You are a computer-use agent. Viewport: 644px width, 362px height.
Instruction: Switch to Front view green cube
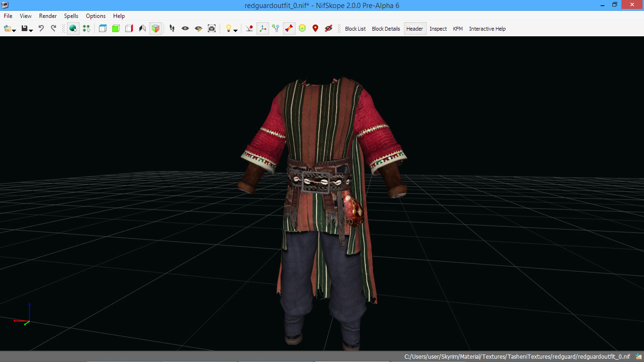pos(116,29)
